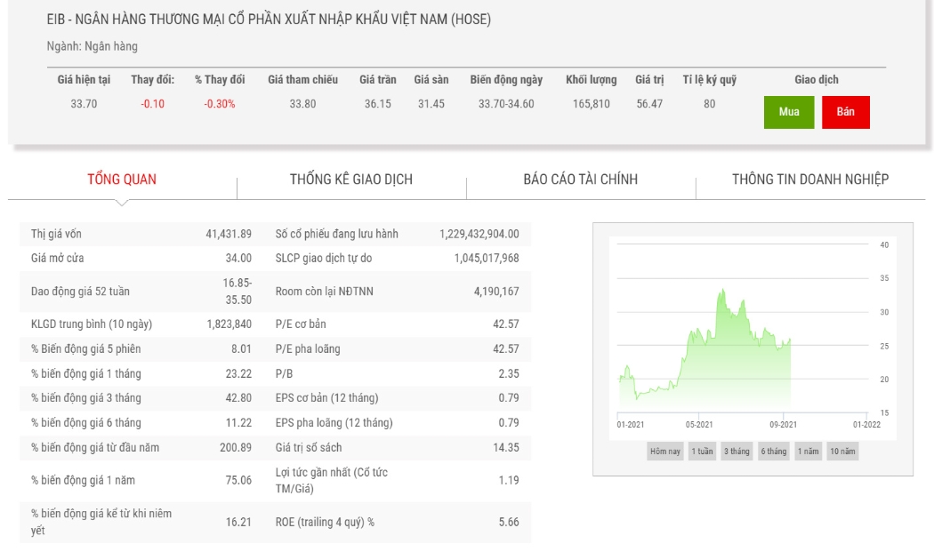Open the Báo cáo tài chính tab
Screen dimensions: 934x560
pyautogui.click(x=581, y=180)
